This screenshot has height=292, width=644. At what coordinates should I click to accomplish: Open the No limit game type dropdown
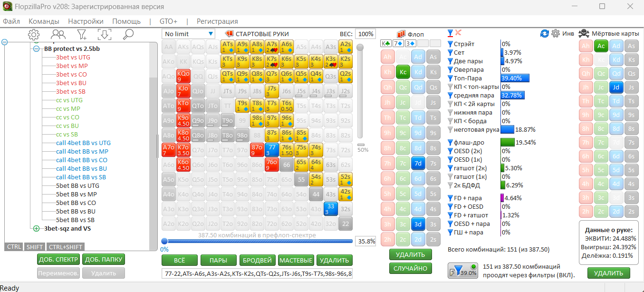[x=188, y=34]
